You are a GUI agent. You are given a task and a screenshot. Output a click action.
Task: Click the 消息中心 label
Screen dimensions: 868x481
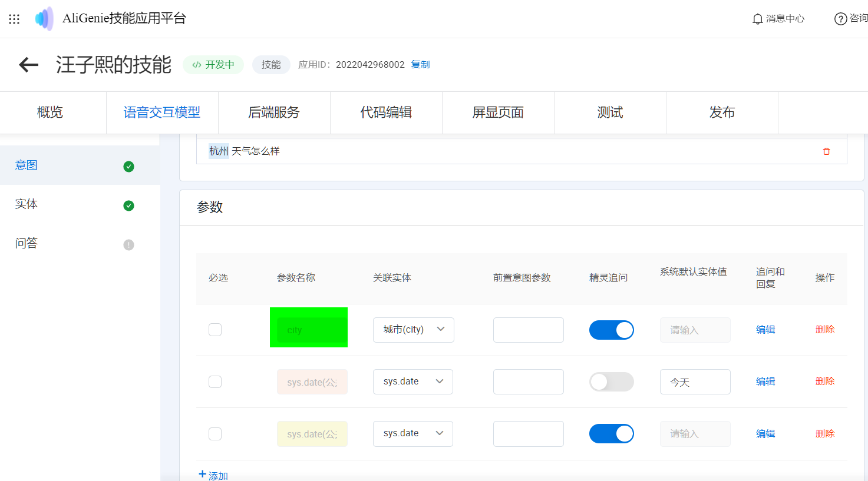tap(785, 19)
